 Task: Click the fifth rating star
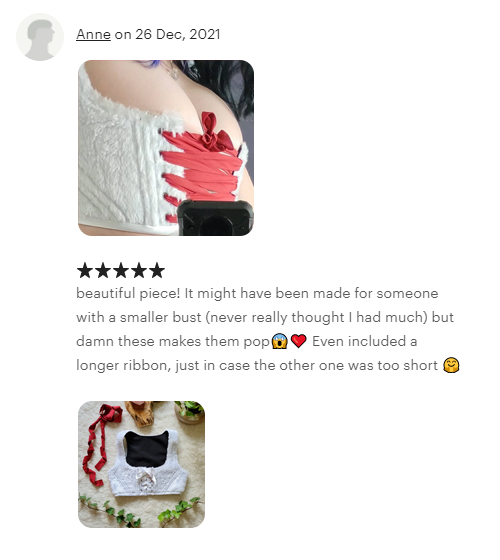pyautogui.click(x=157, y=270)
